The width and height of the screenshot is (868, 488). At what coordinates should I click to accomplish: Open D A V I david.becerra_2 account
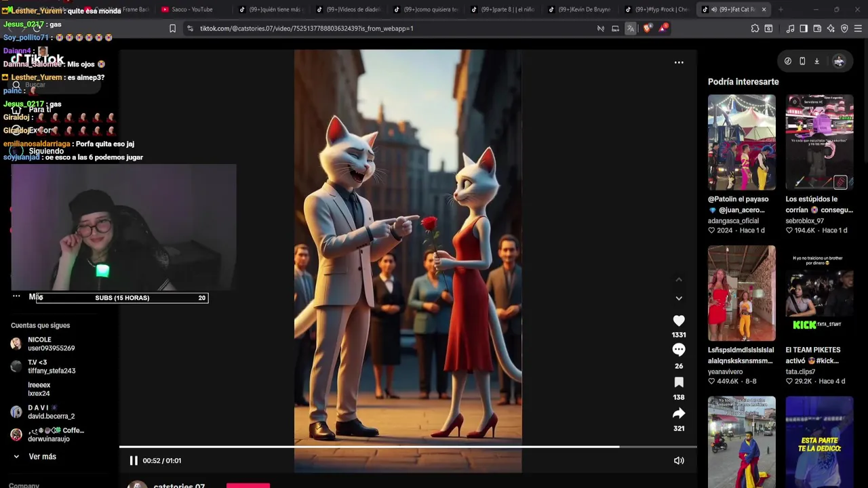44,412
